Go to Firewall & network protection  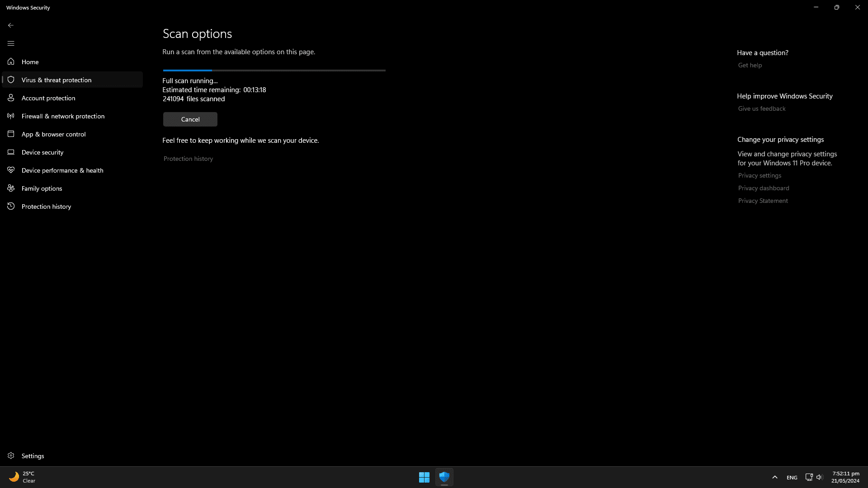click(x=72, y=116)
